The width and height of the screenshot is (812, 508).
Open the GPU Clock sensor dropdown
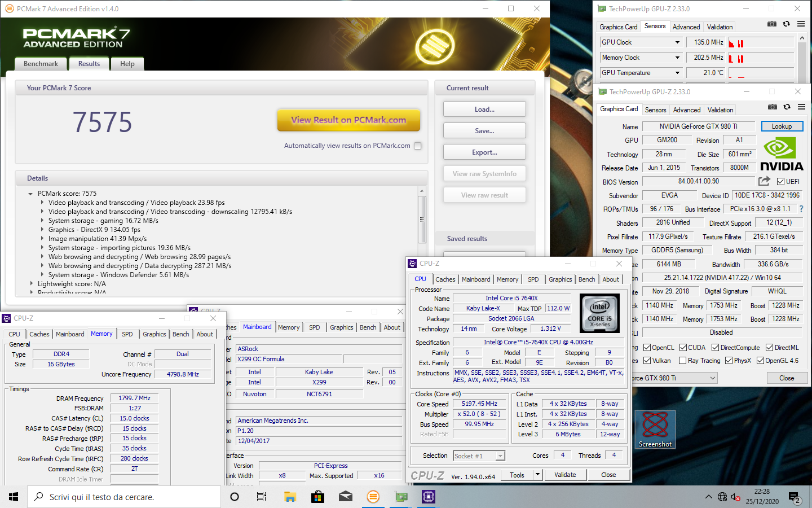point(677,42)
